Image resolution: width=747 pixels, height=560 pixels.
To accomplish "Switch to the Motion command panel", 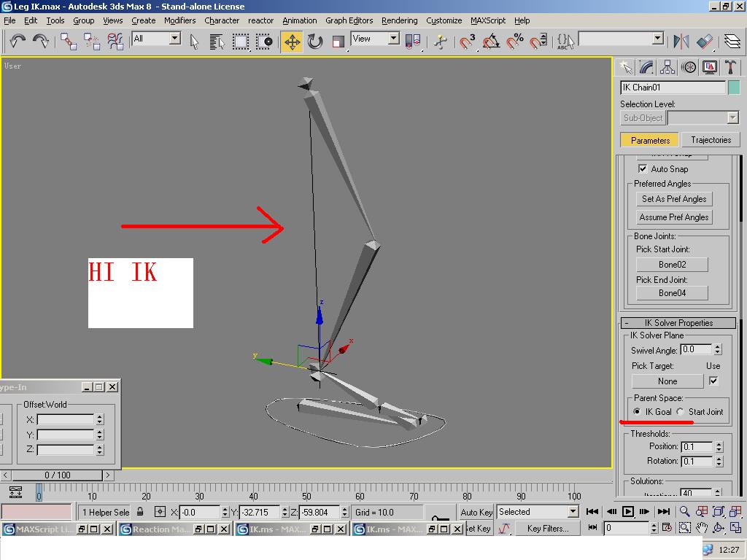I will [689, 67].
